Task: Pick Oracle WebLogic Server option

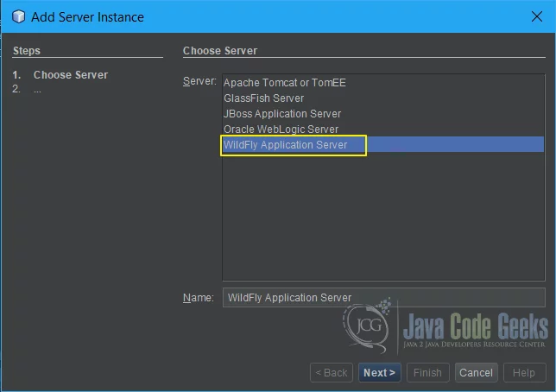Action: (x=383, y=130)
